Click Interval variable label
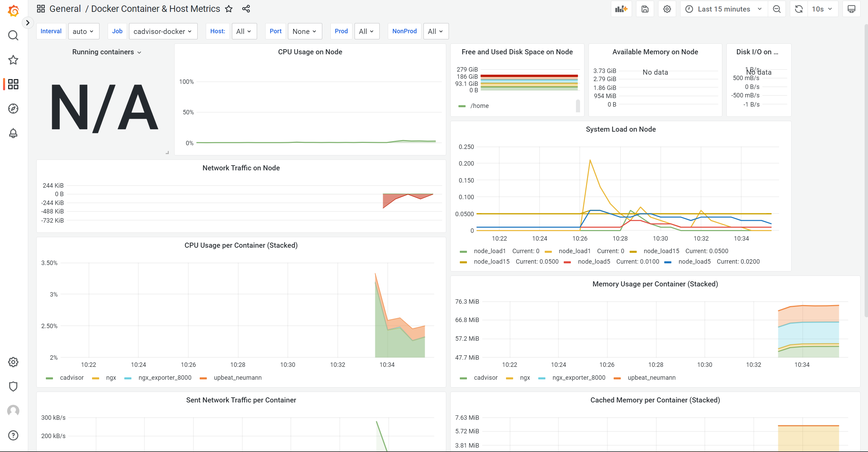 pos(51,31)
